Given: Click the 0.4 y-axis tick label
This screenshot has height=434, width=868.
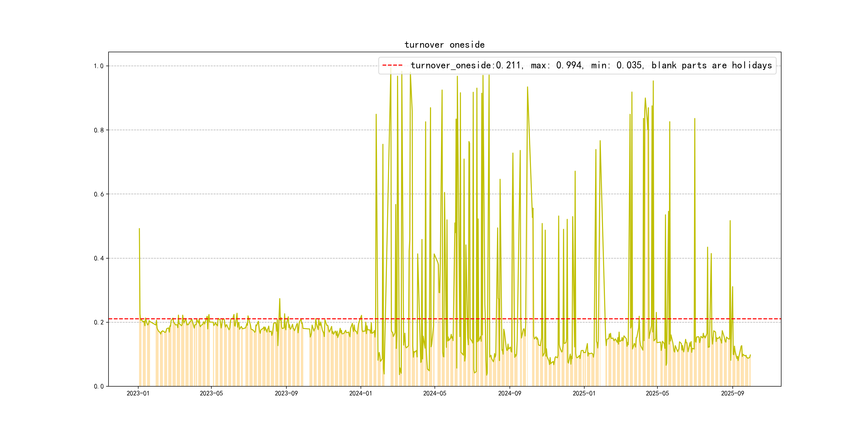Looking at the screenshot, I should coord(99,259).
